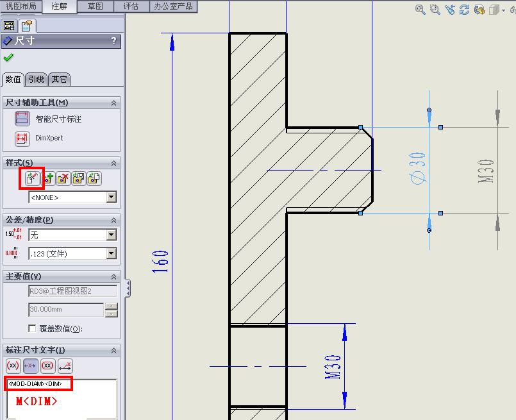Click the lower right handle of Ø30 dimension
Viewport: 516px width, 420px height.
(x=440, y=214)
